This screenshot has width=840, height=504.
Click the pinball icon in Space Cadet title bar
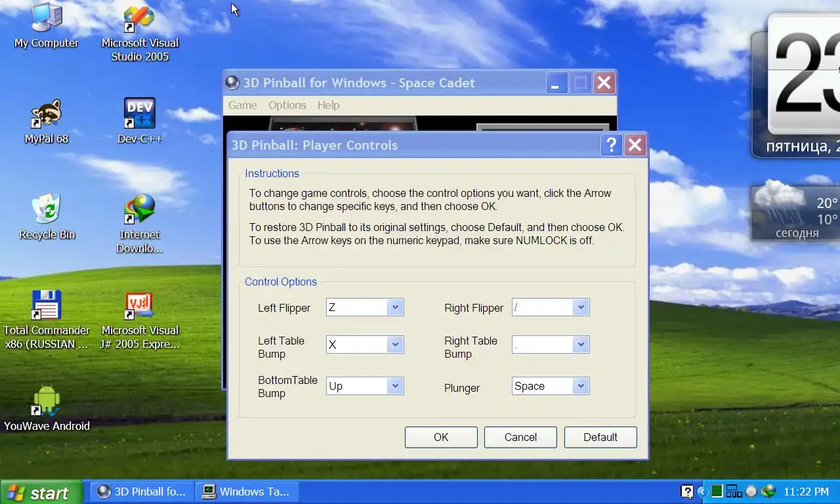tap(232, 83)
